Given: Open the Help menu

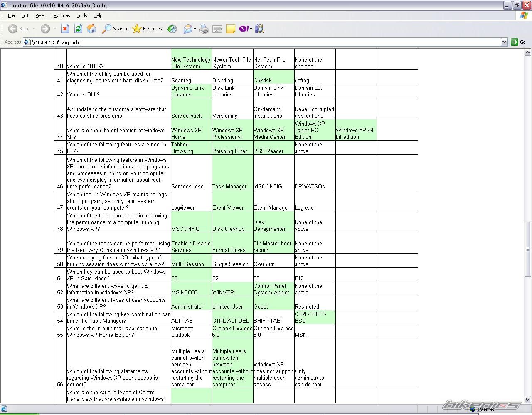Looking at the screenshot, I should point(98,15).
